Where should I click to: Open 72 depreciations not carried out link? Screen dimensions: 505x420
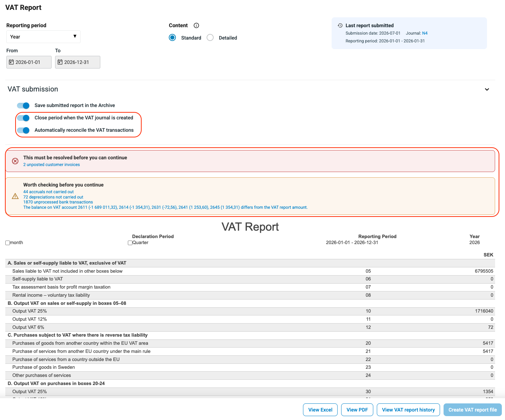pyautogui.click(x=53, y=197)
